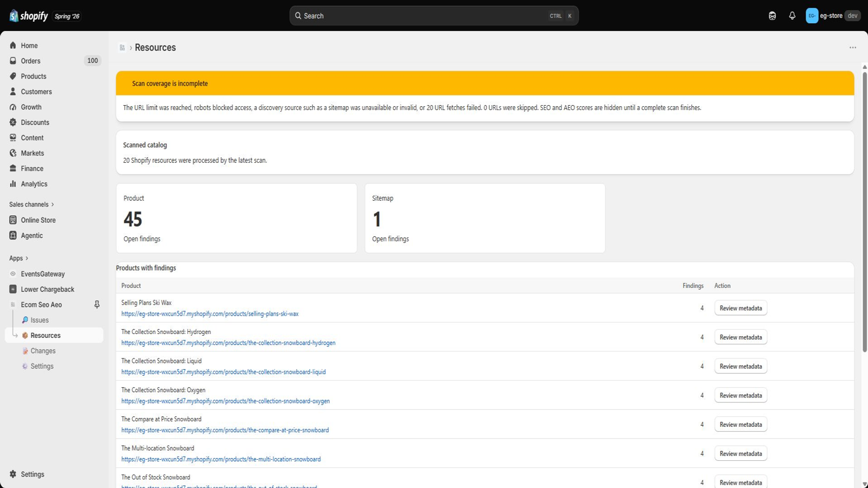
Task: Click the 'Scan coverage is incomplete' banner title
Action: [170, 84]
